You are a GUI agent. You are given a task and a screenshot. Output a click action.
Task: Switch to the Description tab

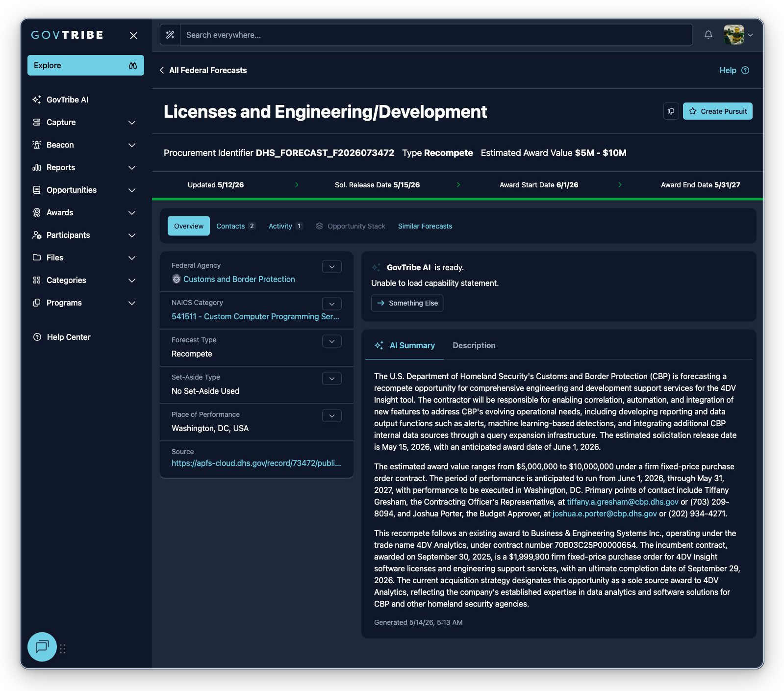click(x=474, y=346)
